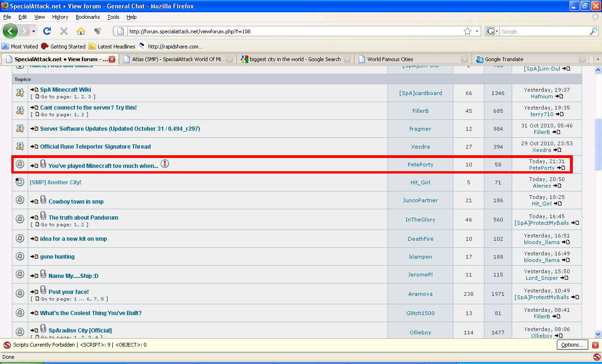Image resolution: width=602 pixels, height=364 pixels.
Task: Stop loading with the X toolbar icon
Action: (64, 31)
